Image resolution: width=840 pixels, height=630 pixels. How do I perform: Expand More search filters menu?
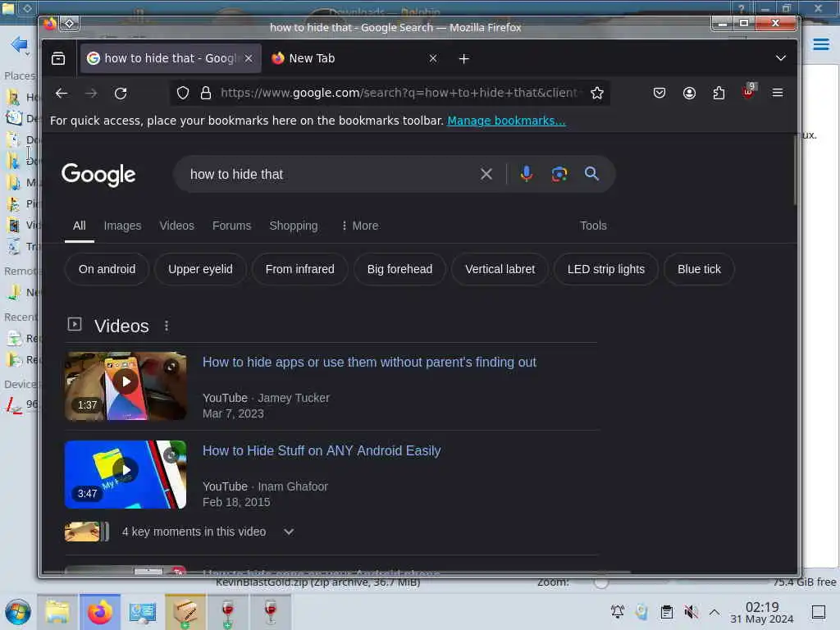click(360, 226)
